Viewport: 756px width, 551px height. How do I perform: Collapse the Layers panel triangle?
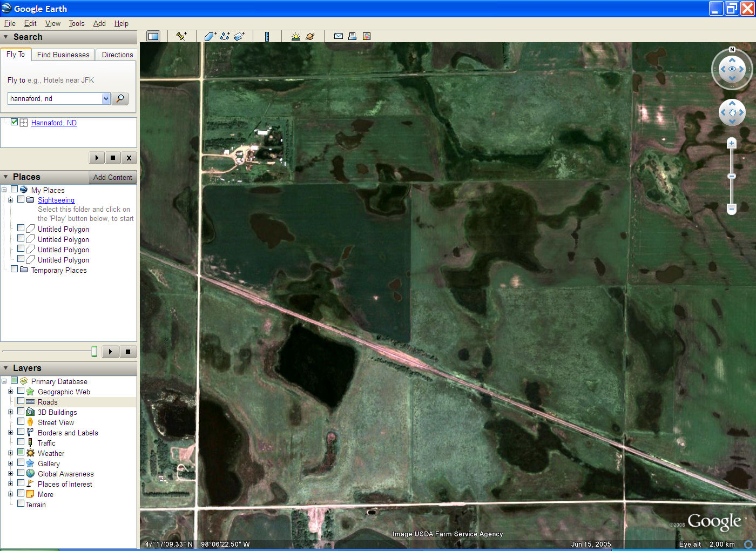click(x=6, y=368)
